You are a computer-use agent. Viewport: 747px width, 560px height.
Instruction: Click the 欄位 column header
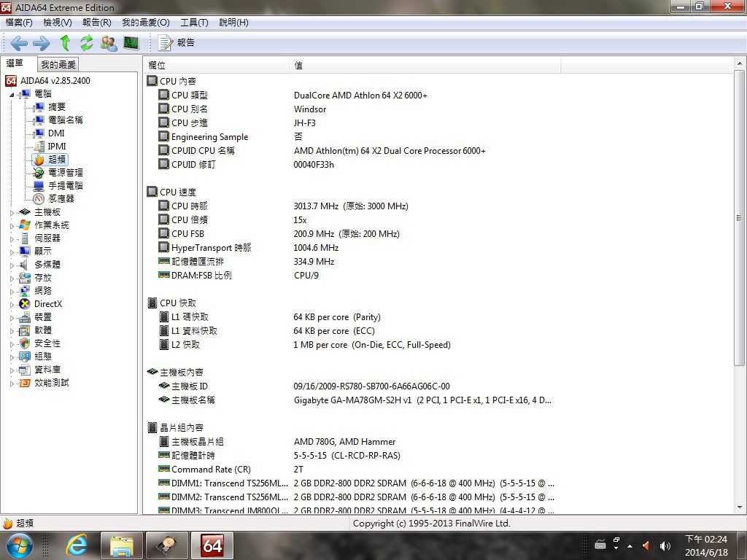click(216, 65)
